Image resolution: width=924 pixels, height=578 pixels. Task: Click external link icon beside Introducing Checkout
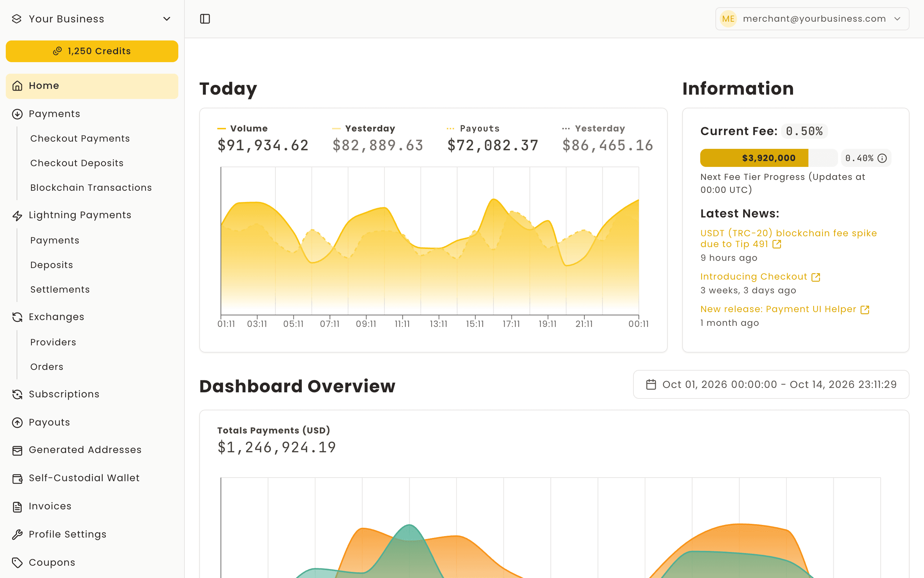click(x=816, y=277)
